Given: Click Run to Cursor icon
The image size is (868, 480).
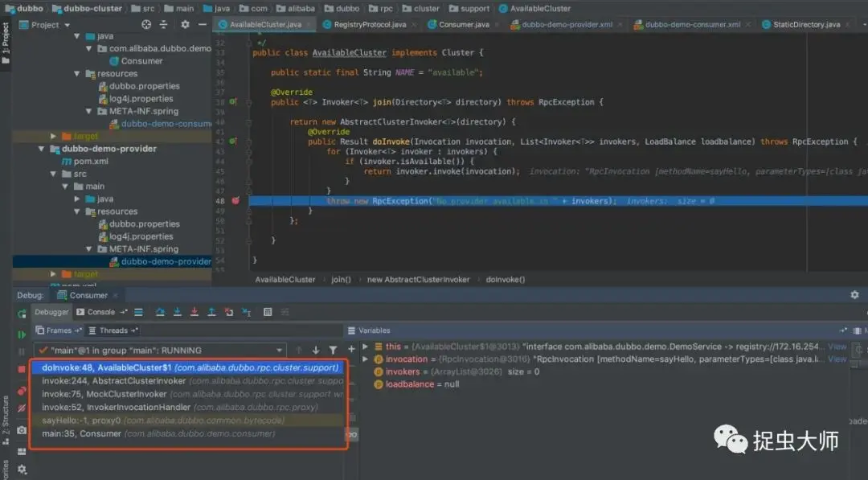Looking at the screenshot, I should click(247, 312).
